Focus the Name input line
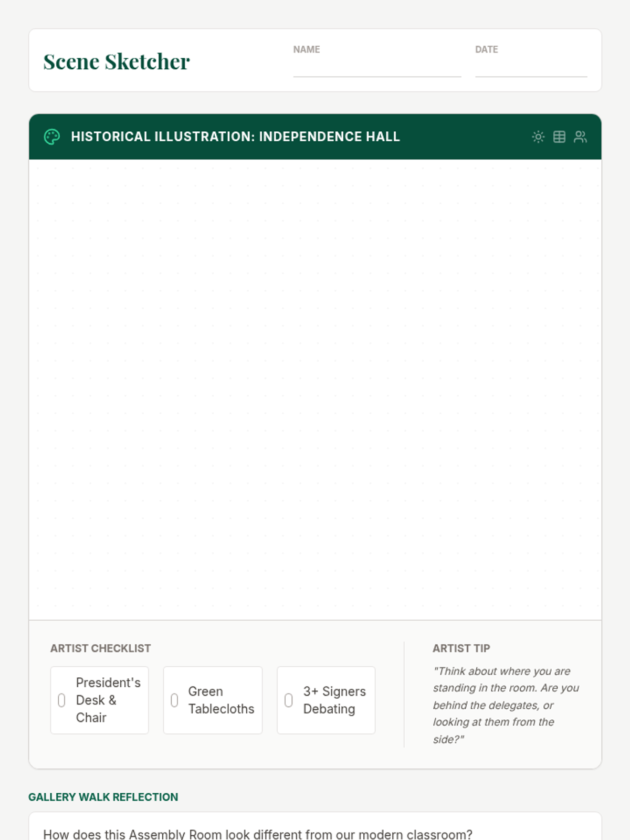The width and height of the screenshot is (630, 840). click(x=377, y=68)
